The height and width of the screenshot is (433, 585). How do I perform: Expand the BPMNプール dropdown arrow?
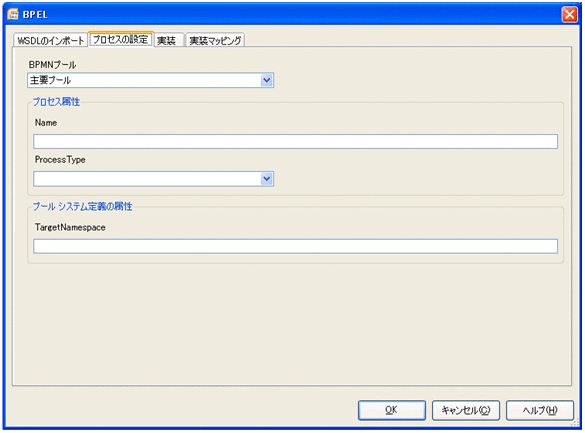tap(266, 80)
